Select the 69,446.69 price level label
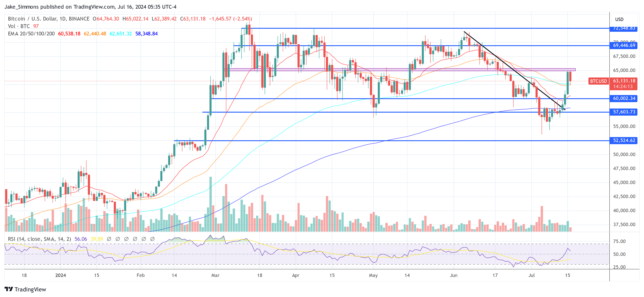The width and height of the screenshot is (644, 297). click(624, 45)
